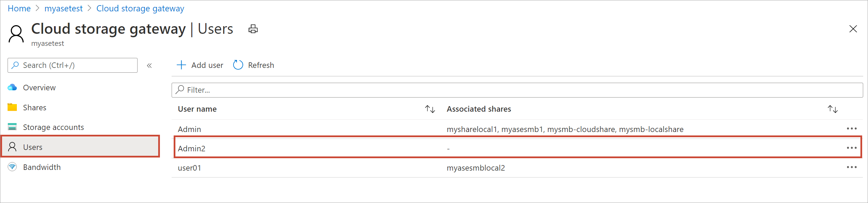
Task: Open the myasetest breadcrumb link
Action: [64, 8]
